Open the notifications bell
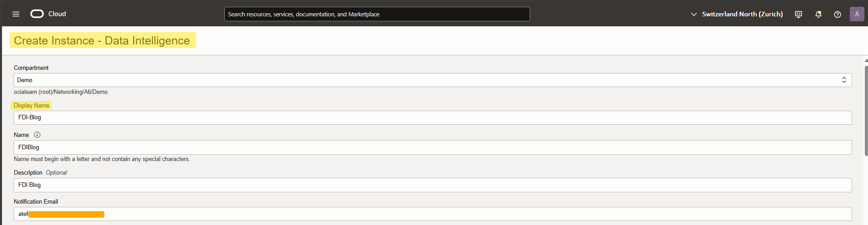Image resolution: width=868 pixels, height=225 pixels. [x=818, y=15]
